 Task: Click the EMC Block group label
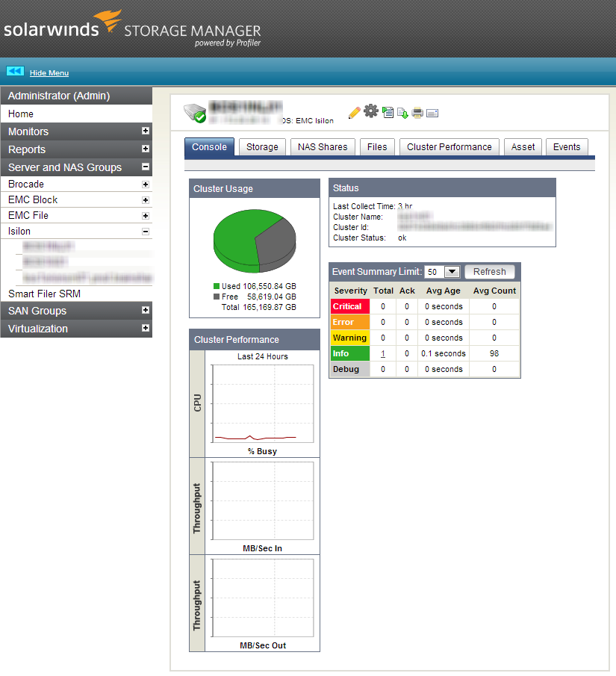tap(33, 199)
